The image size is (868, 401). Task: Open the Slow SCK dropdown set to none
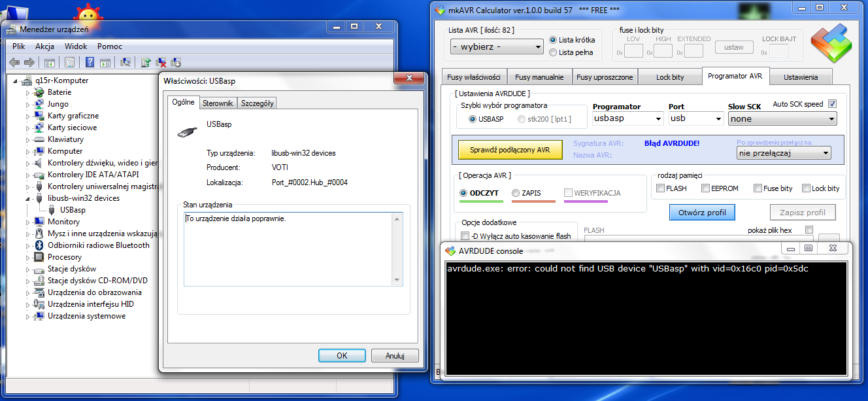(782, 118)
